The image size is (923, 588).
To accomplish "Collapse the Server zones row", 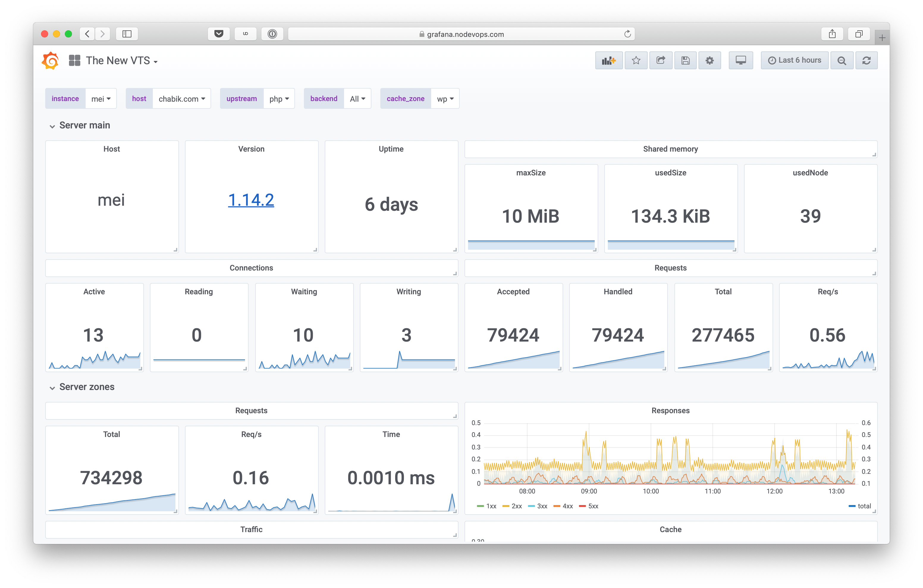I will pyautogui.click(x=87, y=387).
